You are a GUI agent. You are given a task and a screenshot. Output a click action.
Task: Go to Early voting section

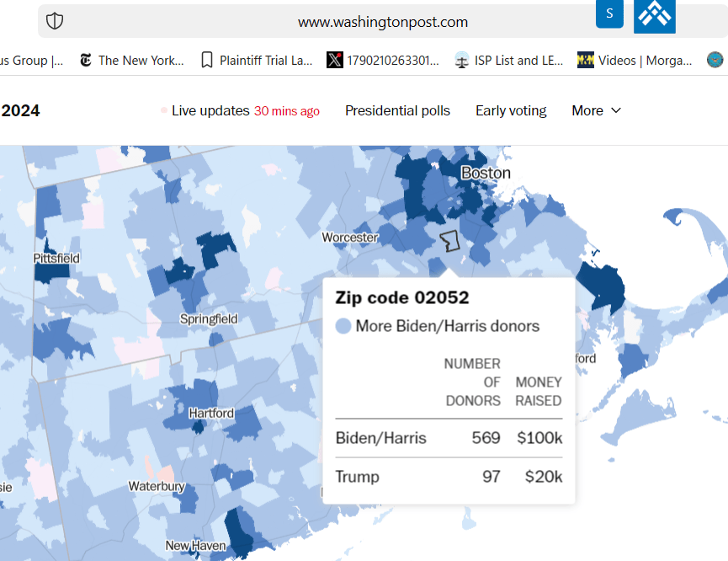coord(511,110)
